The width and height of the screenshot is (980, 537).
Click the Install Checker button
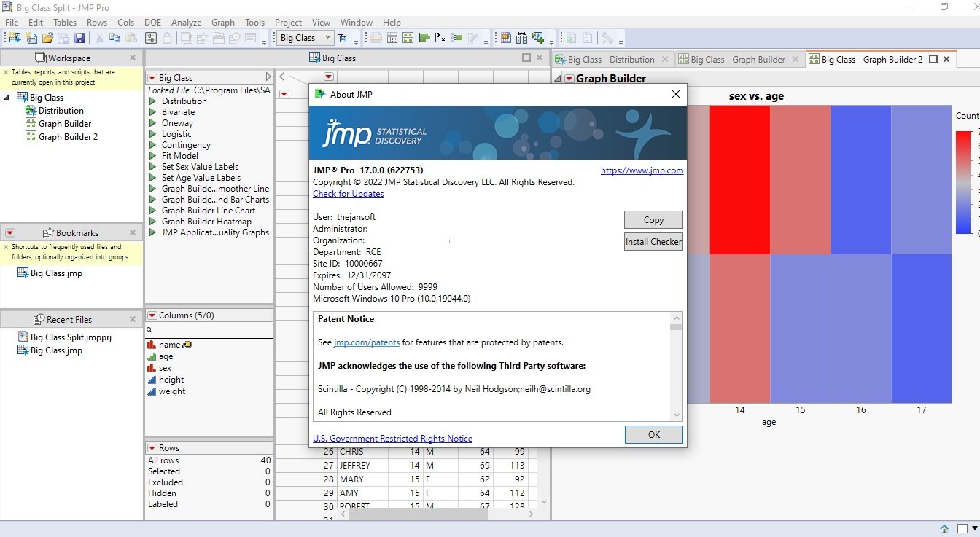pyautogui.click(x=653, y=241)
